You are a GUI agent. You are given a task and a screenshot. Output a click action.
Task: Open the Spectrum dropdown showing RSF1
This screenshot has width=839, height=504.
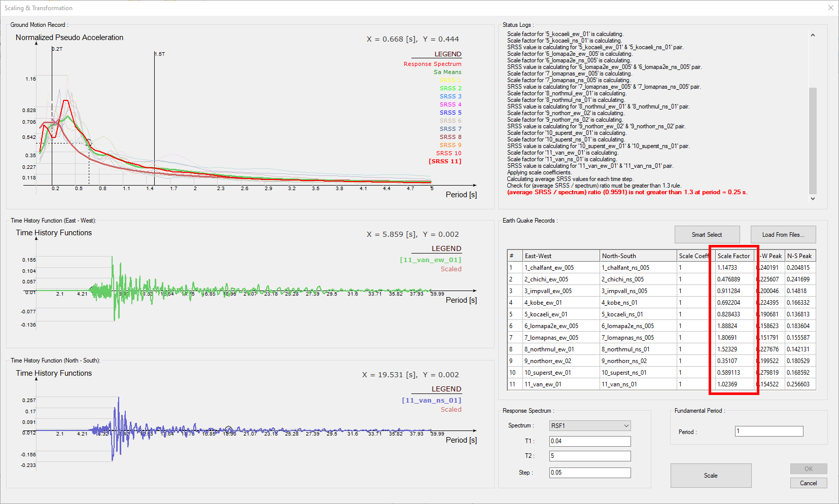tap(590, 426)
